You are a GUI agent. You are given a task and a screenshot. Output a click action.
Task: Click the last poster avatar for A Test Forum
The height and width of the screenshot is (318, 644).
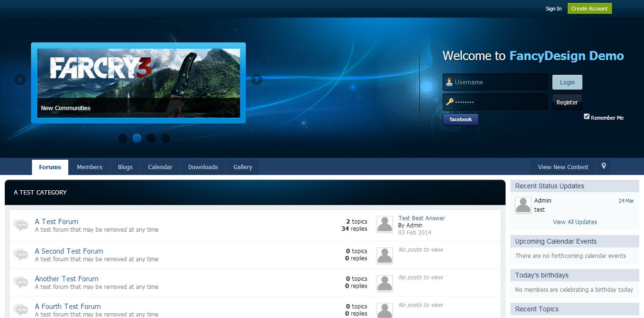(x=385, y=224)
